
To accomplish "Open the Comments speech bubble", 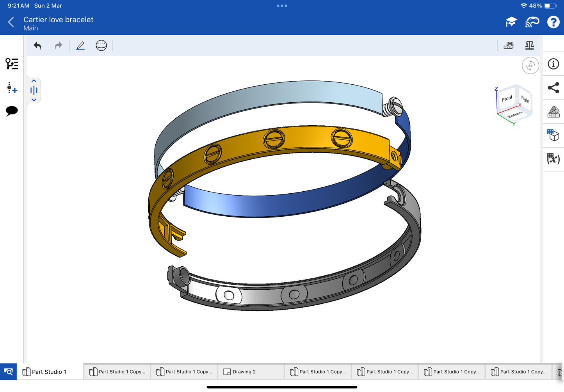I will (12, 111).
